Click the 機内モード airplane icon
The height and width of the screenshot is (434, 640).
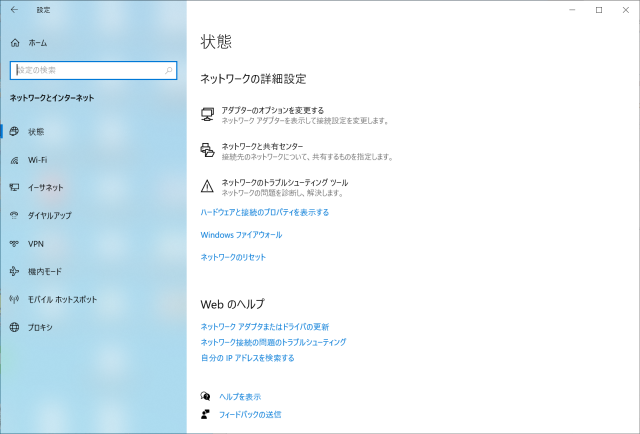[x=14, y=272]
